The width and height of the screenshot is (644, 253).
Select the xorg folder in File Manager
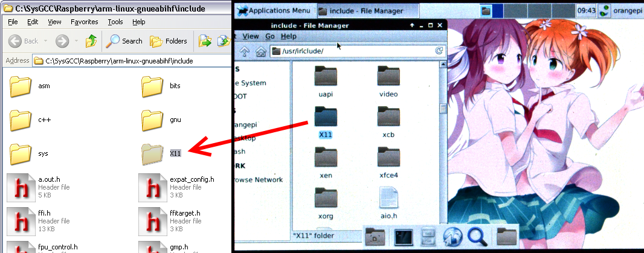[326, 203]
